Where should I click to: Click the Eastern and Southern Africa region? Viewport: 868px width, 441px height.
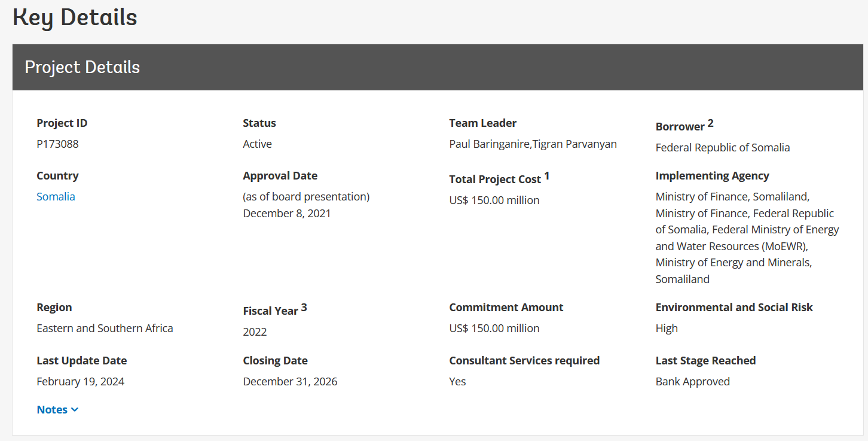click(x=105, y=329)
